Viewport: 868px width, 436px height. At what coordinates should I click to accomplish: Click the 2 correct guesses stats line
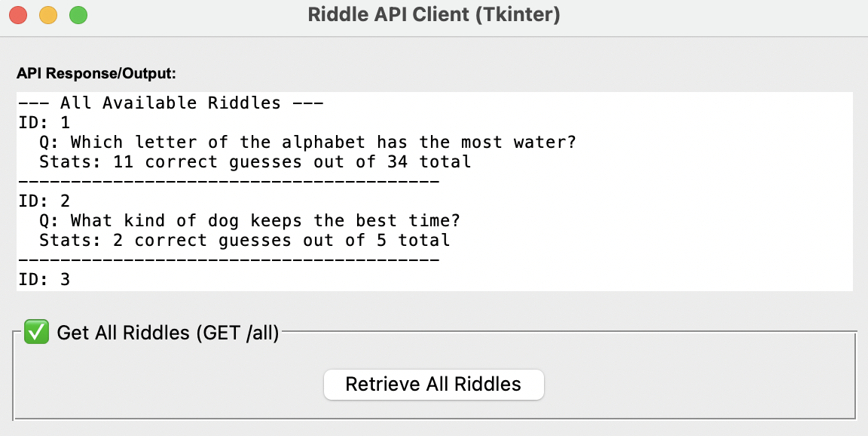click(x=244, y=240)
